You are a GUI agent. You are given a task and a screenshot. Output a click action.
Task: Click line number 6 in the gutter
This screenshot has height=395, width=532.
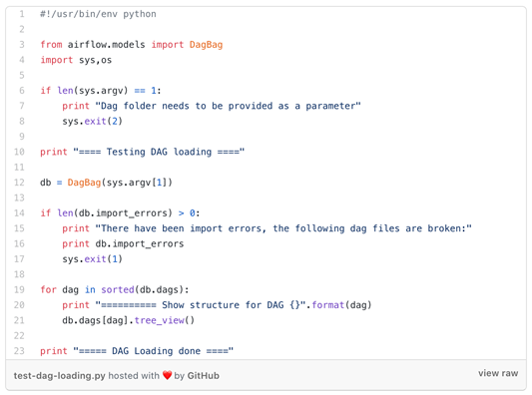tap(22, 91)
